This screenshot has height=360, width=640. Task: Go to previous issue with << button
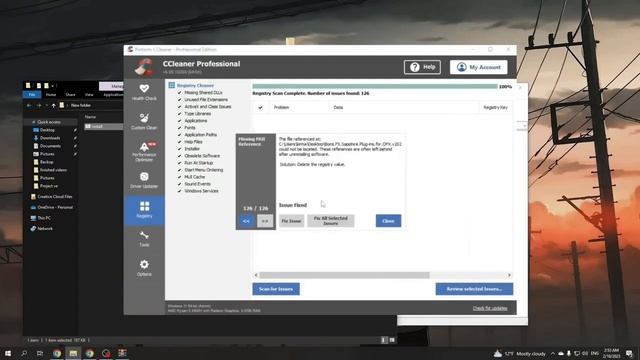tap(246, 221)
